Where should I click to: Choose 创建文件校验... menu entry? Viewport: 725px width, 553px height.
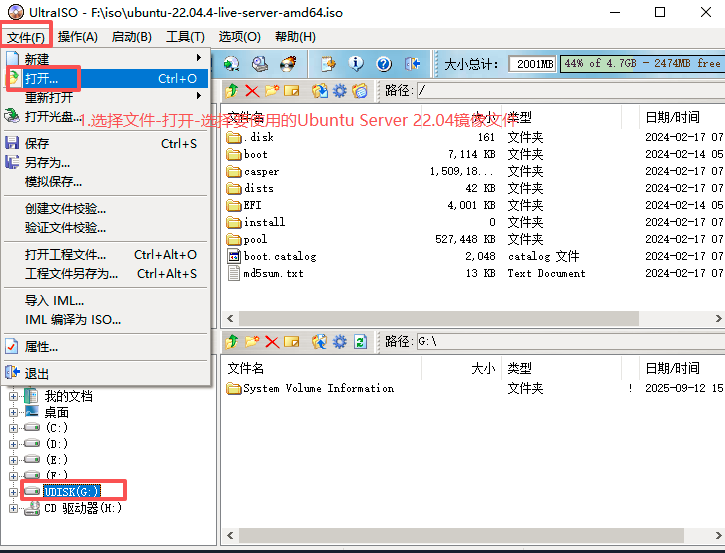click(x=106, y=209)
